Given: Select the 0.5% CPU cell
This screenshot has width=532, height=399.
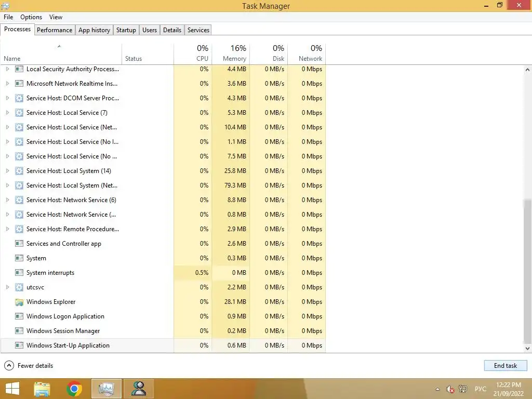Looking at the screenshot, I should click(x=193, y=273).
